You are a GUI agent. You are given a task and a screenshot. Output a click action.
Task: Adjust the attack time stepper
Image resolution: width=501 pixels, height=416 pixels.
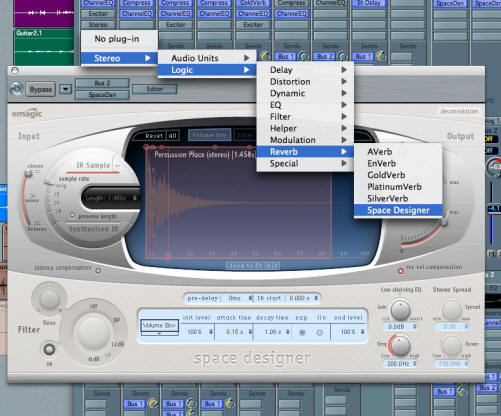coord(250,332)
